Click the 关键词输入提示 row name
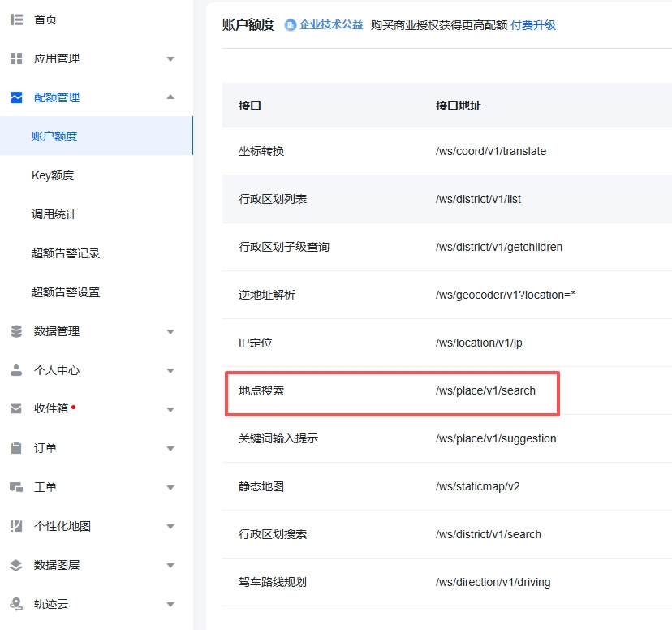Viewport: 672px width, 634px height. click(x=278, y=438)
